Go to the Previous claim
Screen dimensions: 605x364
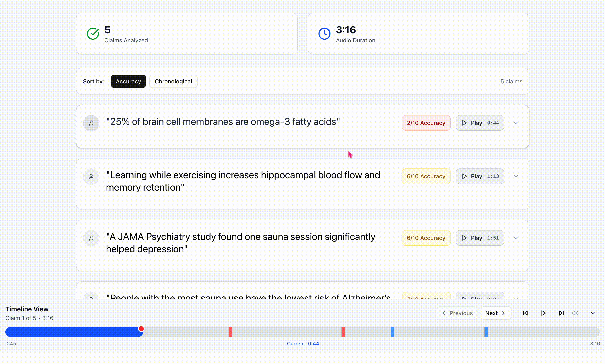tap(457, 313)
